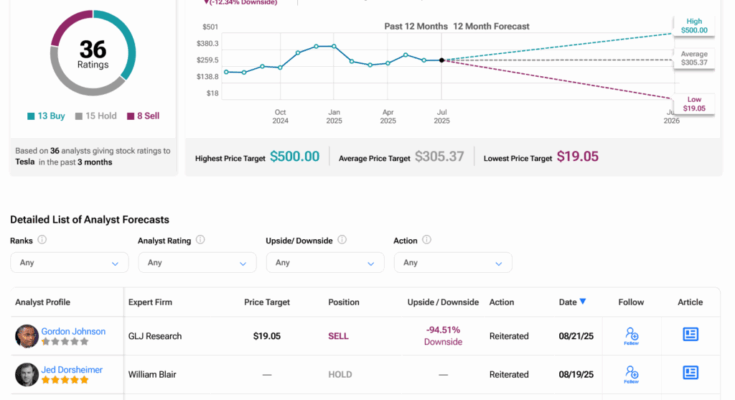Open the Ranks dropdown

(x=69, y=263)
